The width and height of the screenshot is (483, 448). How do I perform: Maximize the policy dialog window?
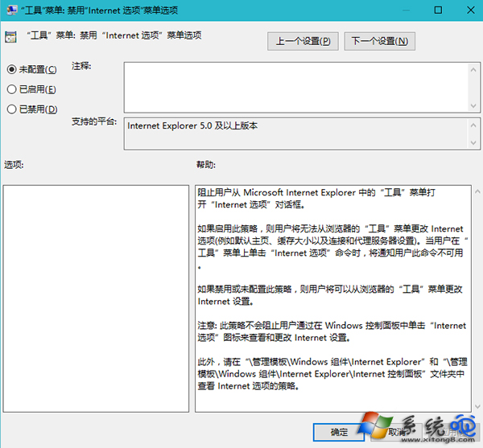(x=438, y=10)
